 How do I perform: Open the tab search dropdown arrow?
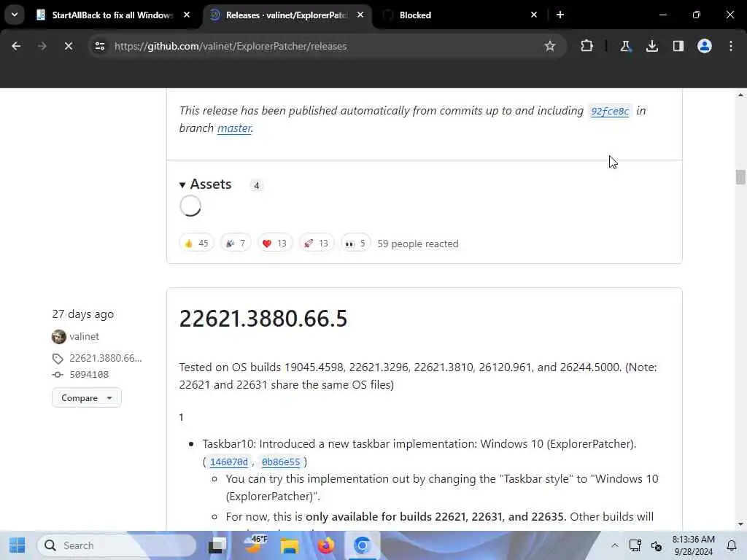click(15, 15)
